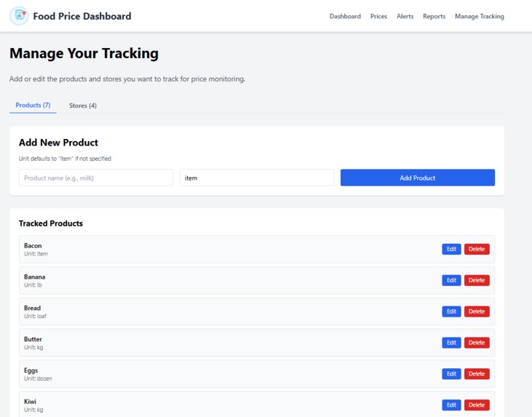Focus the Product name input field
532x417 pixels.
(96, 178)
